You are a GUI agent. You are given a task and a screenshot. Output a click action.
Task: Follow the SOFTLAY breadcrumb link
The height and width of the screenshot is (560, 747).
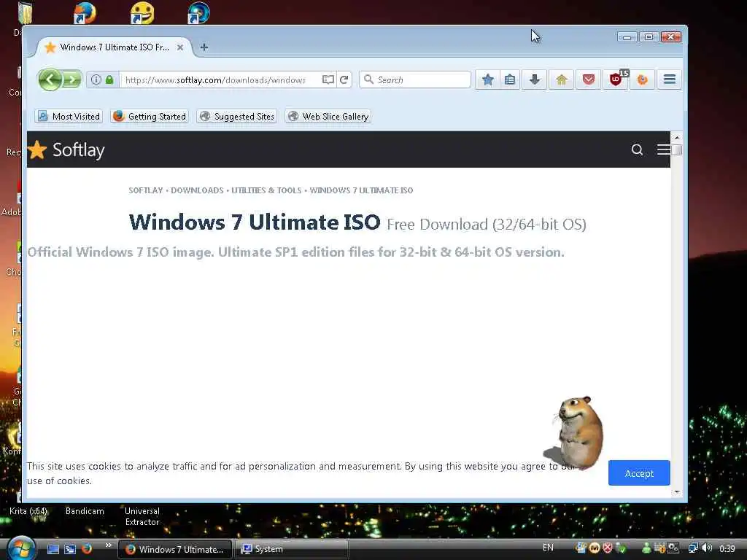click(x=146, y=190)
